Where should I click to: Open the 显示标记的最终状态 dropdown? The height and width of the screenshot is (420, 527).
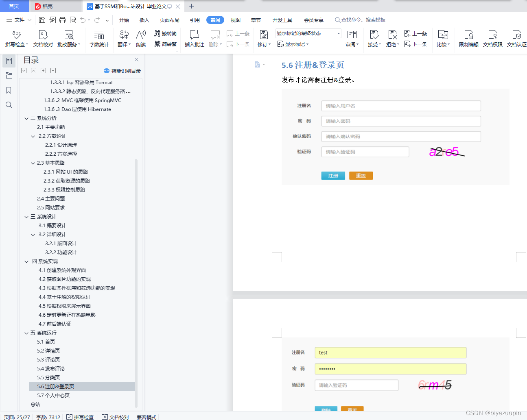[x=308, y=33]
